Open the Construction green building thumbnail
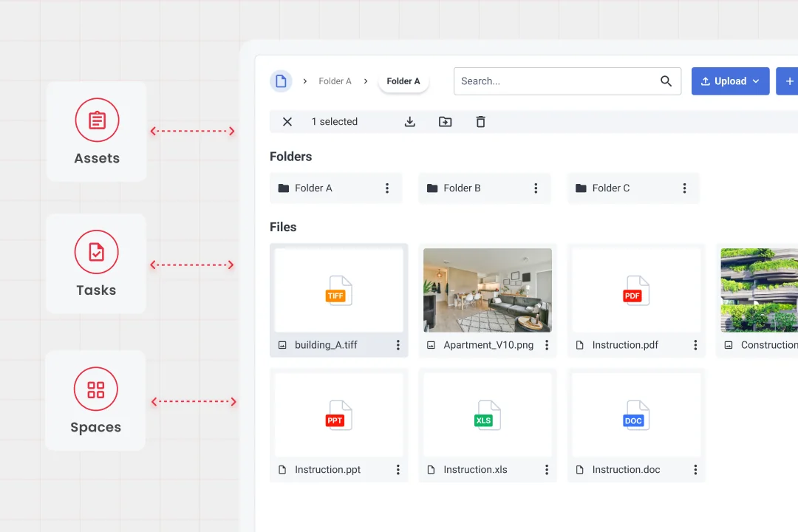Viewport: 798px width, 532px height. pos(760,290)
